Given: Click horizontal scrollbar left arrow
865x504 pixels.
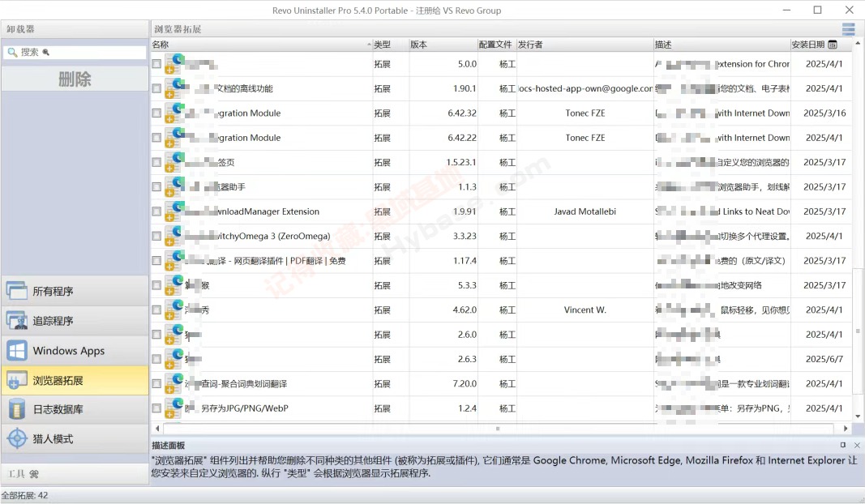Looking at the screenshot, I should 158,429.
